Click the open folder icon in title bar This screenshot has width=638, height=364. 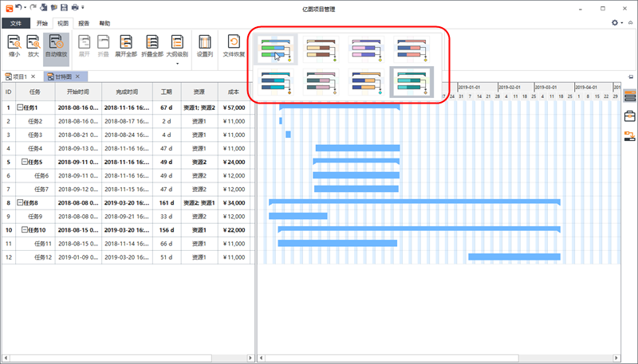click(x=53, y=7)
